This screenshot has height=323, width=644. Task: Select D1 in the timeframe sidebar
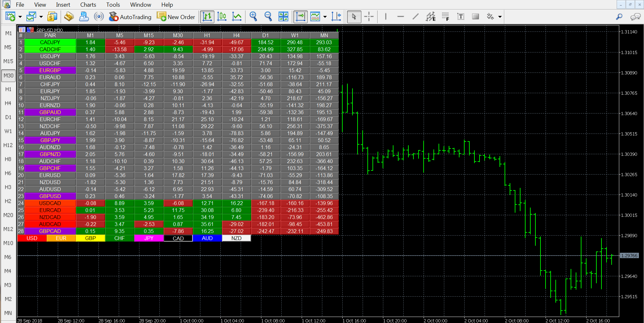[9, 117]
